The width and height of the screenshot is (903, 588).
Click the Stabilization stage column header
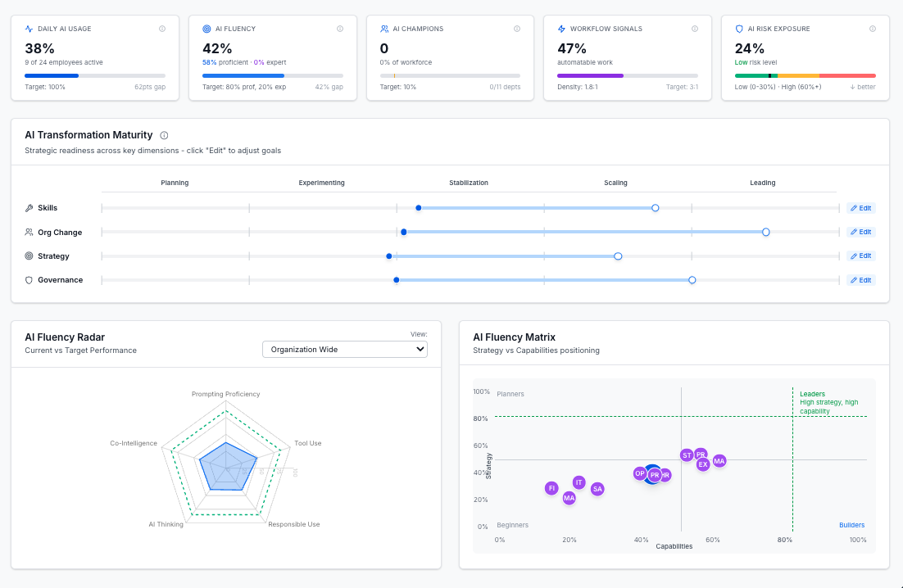click(x=469, y=183)
